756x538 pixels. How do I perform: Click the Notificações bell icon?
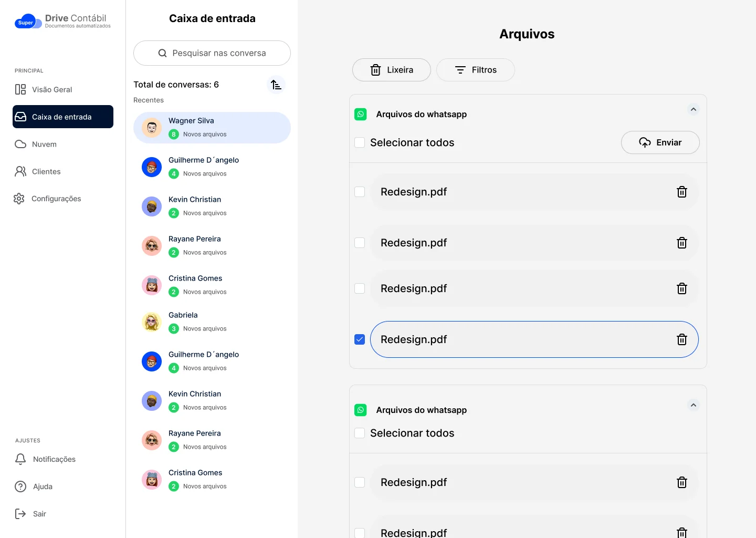point(20,459)
